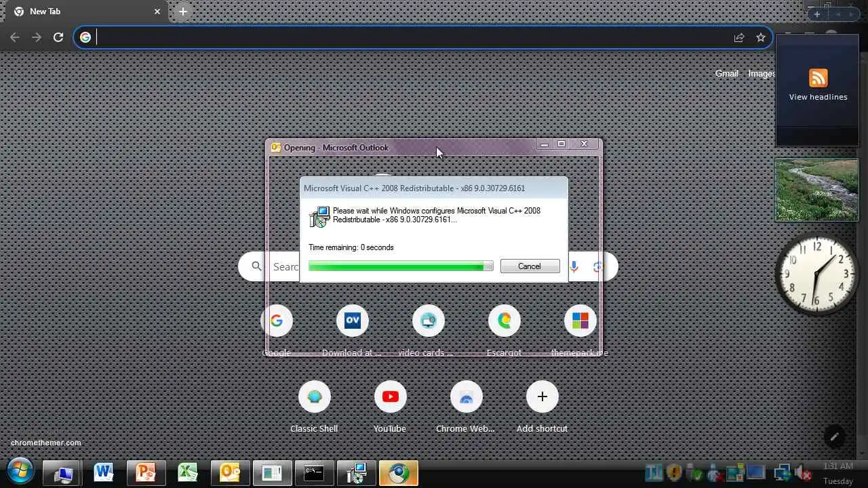Viewport: 868px width, 488px height.
Task: Reload the current Chrome page
Action: [58, 37]
